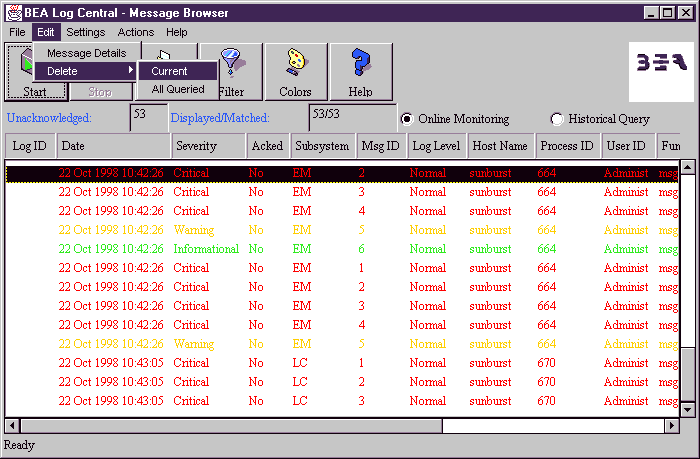Sort by Date column header
Image resolution: width=700 pixels, height=459 pixels.
point(114,146)
